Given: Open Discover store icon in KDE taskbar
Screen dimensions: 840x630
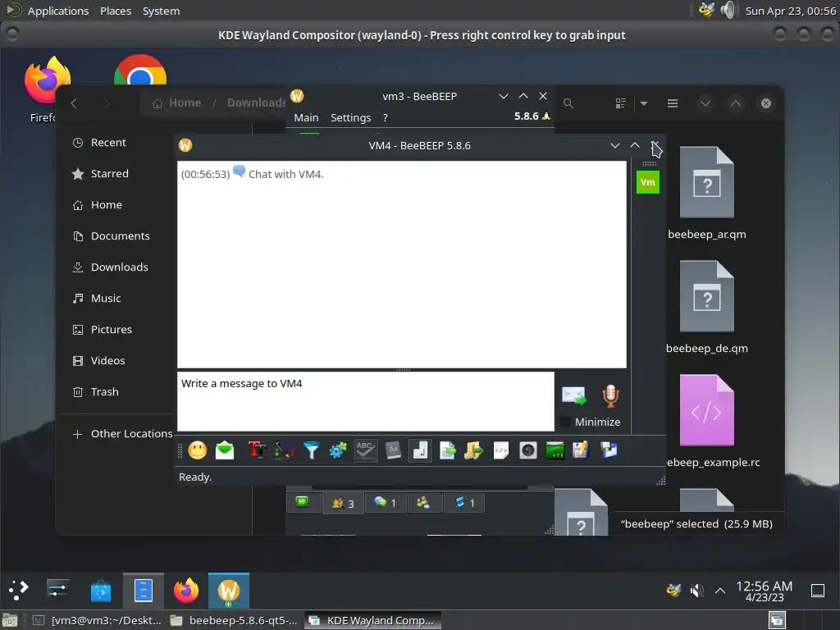Looking at the screenshot, I should (101, 591).
